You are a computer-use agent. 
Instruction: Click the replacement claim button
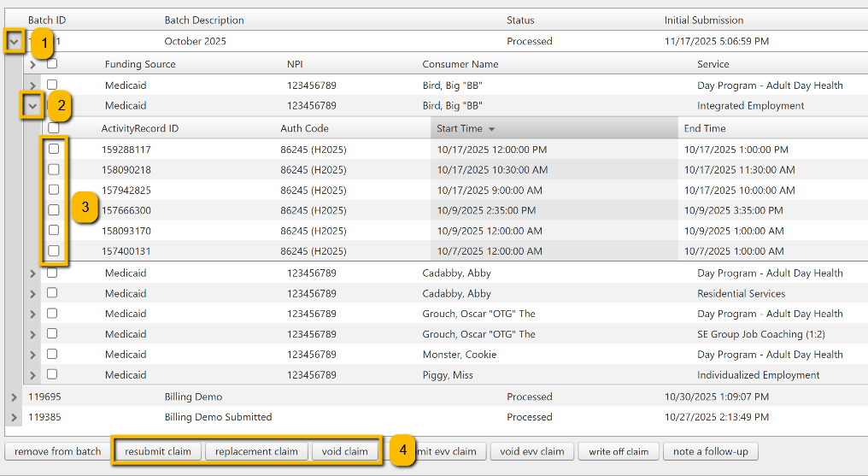click(256, 451)
